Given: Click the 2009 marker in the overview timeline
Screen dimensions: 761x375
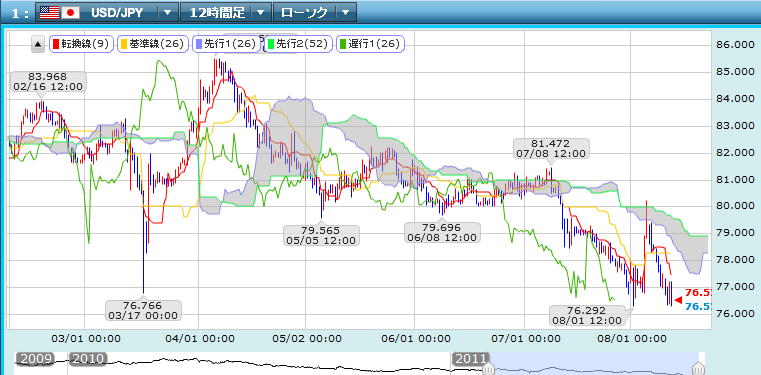Looking at the screenshot, I should 34,359.
